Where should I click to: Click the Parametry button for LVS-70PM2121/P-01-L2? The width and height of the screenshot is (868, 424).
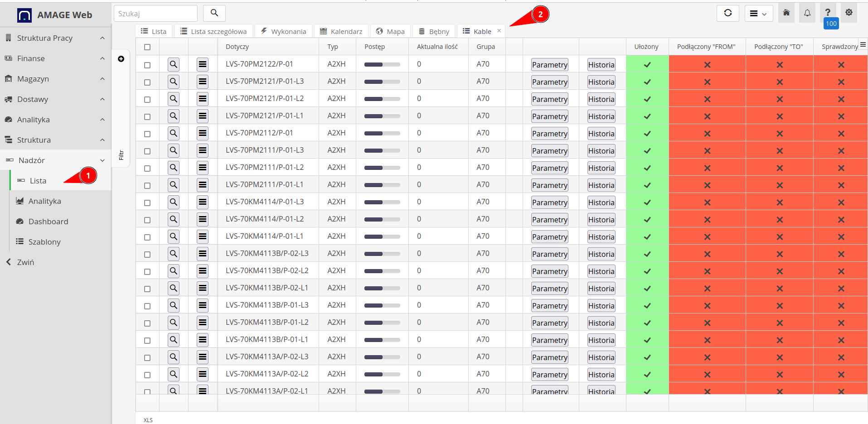click(549, 99)
